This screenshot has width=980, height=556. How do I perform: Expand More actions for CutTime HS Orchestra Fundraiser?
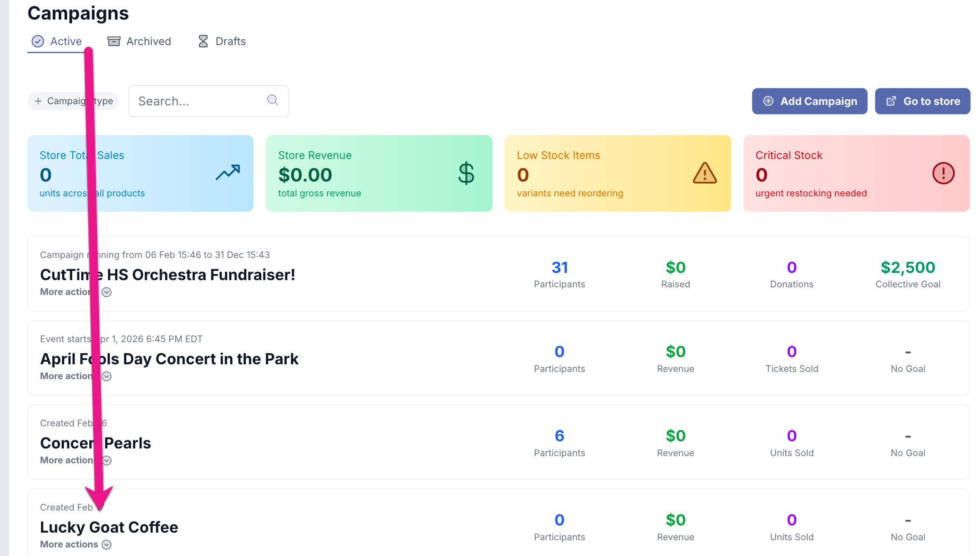[x=107, y=292]
